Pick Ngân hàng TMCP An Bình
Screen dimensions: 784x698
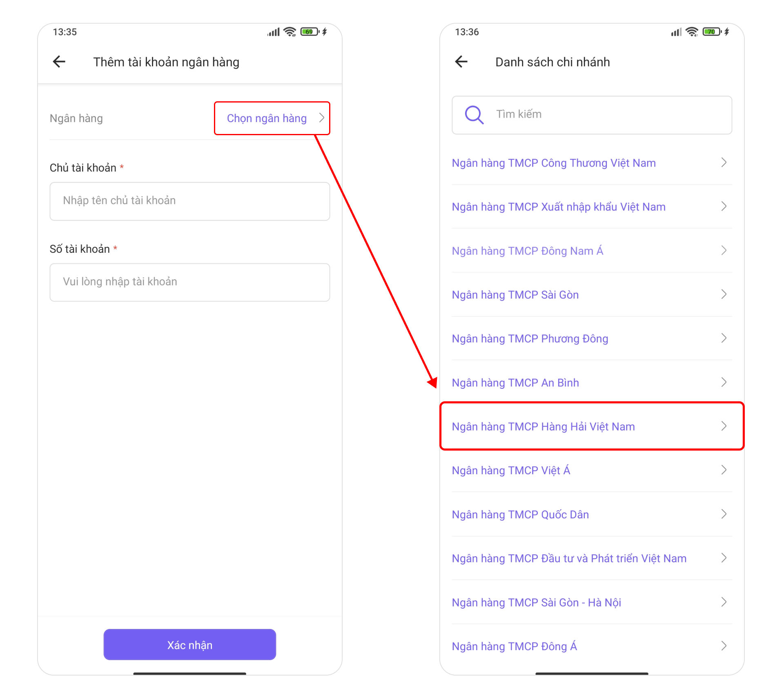(592, 383)
